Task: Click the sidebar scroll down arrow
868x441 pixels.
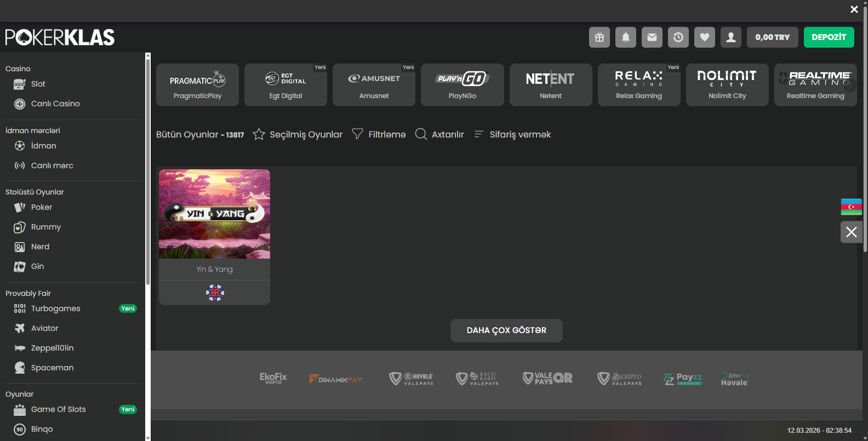Action: pos(148,438)
